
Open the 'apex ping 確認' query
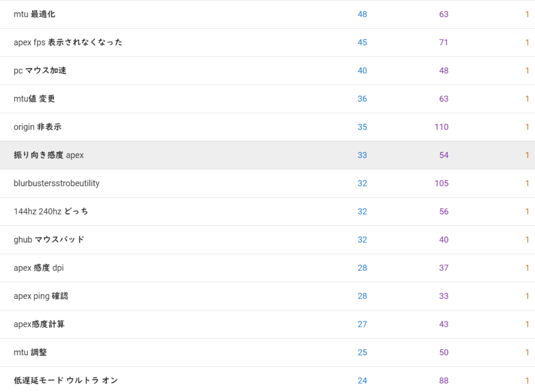[x=41, y=296]
